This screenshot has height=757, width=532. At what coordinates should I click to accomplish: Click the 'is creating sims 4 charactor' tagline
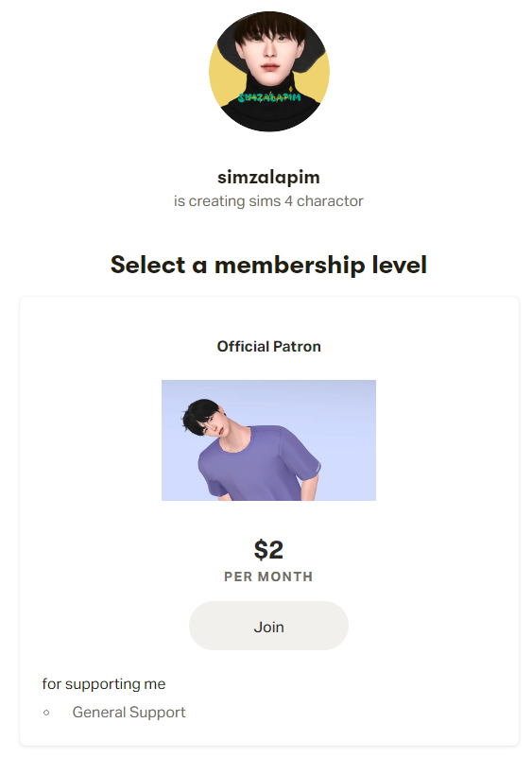click(x=268, y=201)
